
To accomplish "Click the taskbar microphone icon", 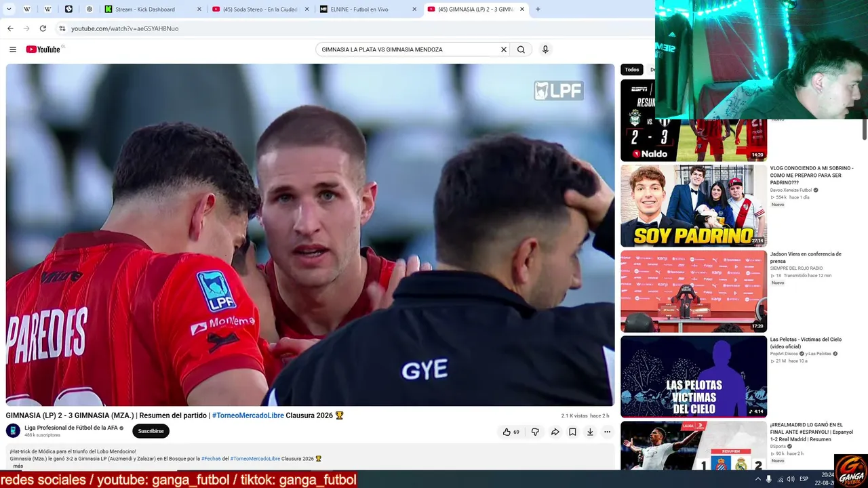I will (x=768, y=479).
